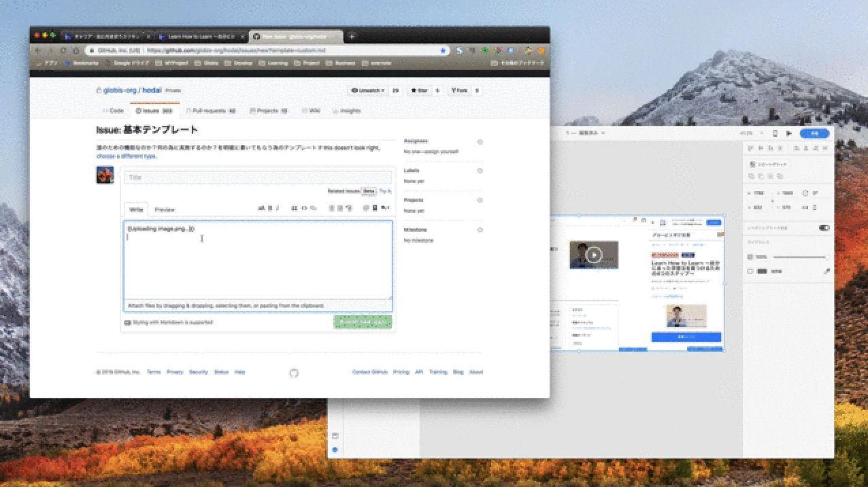Image resolution: width=868 pixels, height=487 pixels.
Task: Click Chrome's reload page icon
Action: coord(64,50)
